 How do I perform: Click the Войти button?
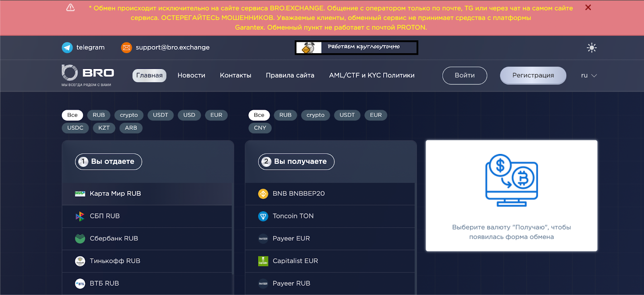point(464,75)
